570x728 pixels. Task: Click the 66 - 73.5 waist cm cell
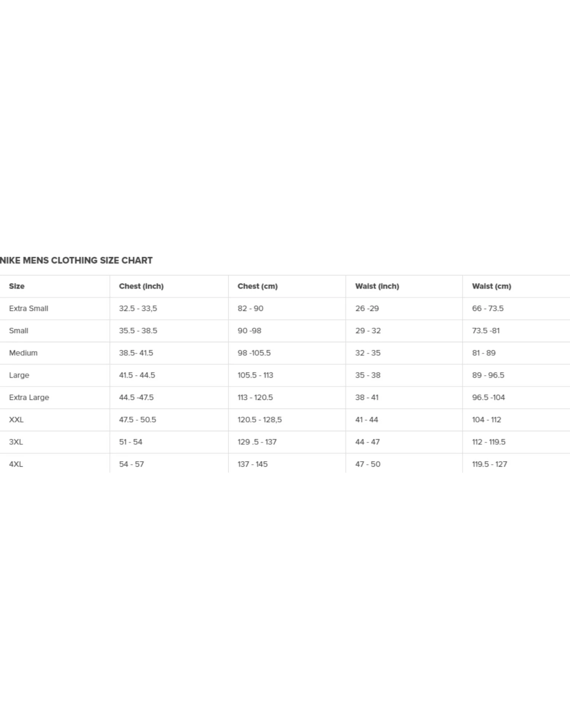[x=488, y=308]
